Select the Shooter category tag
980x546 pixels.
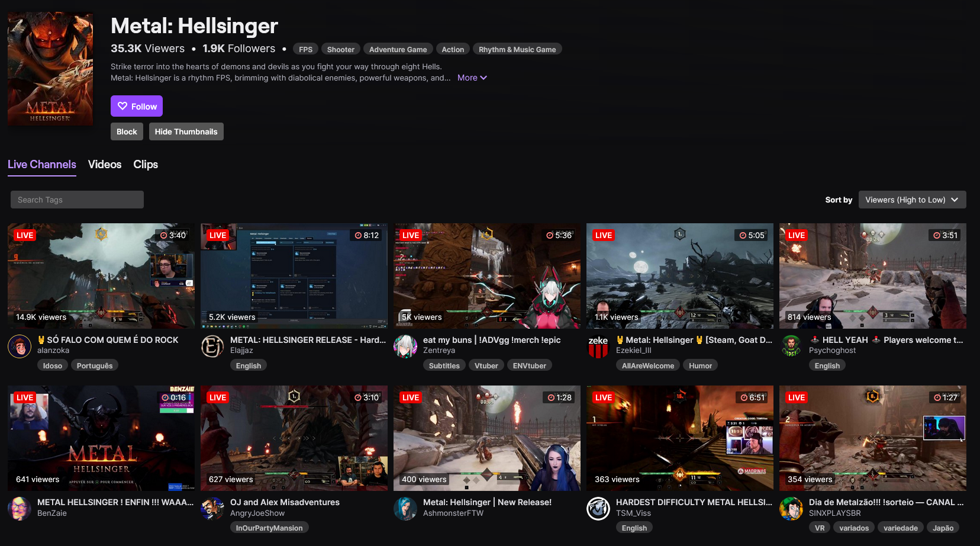click(341, 49)
